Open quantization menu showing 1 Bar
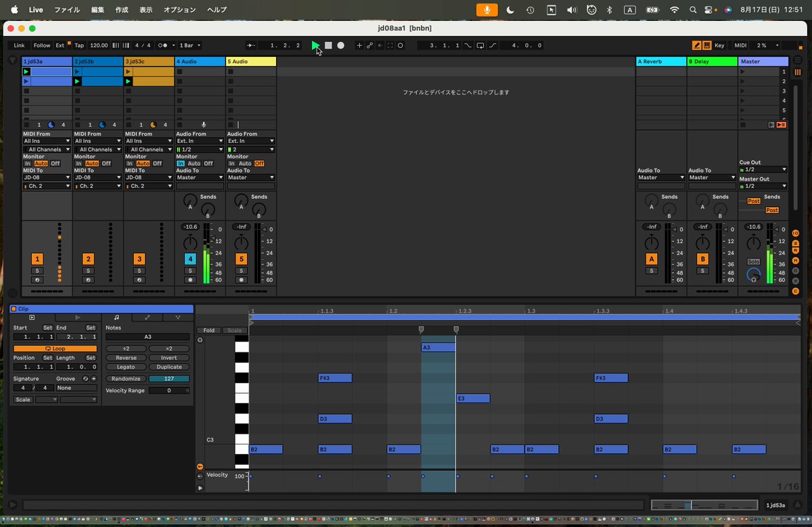Screen dimensions: 812x527 189,45
